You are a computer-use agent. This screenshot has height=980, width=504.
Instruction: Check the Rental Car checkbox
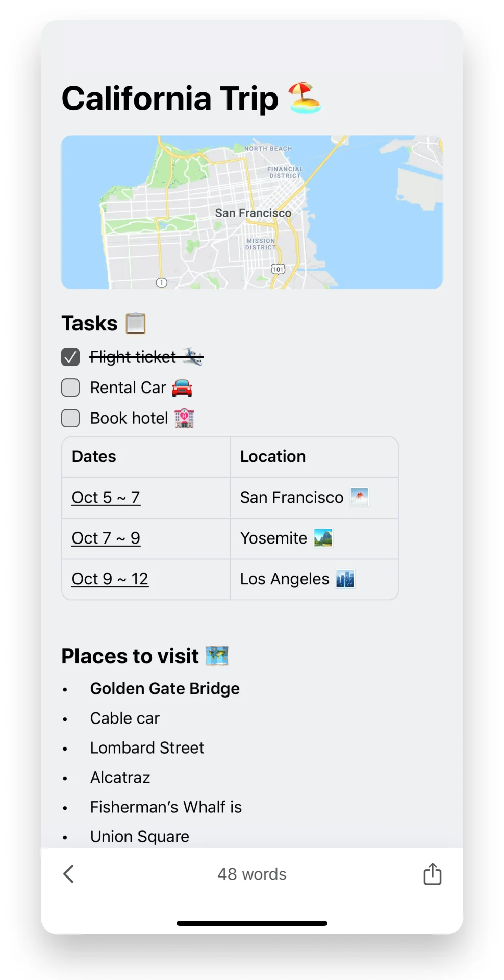70,388
